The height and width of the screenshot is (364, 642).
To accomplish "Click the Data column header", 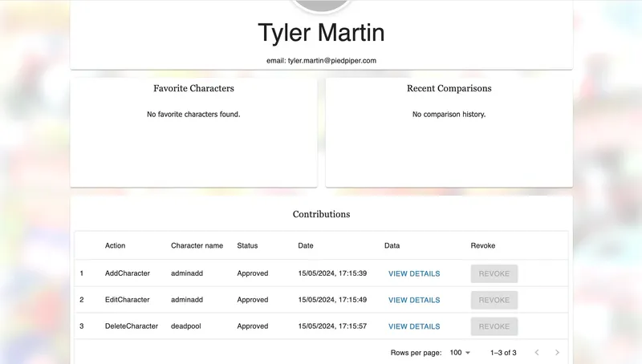I will 392,245.
